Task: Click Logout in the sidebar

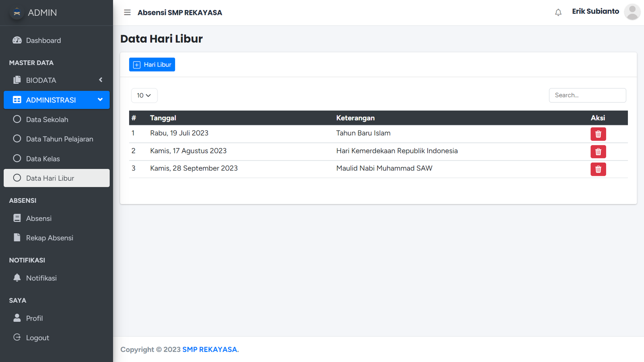Action: tap(37, 338)
